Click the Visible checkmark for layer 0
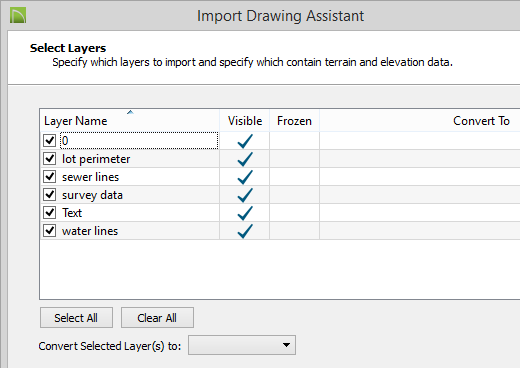The image size is (520, 368). pyautogui.click(x=245, y=141)
